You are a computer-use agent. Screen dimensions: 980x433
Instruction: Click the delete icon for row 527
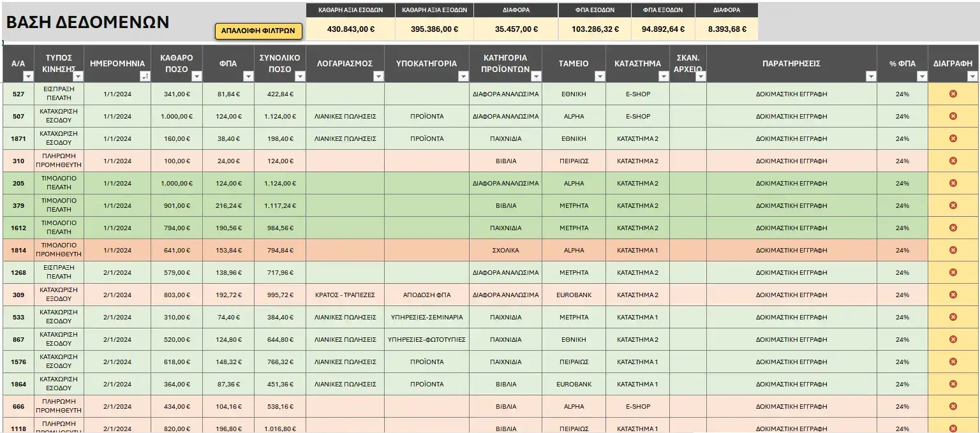[953, 94]
